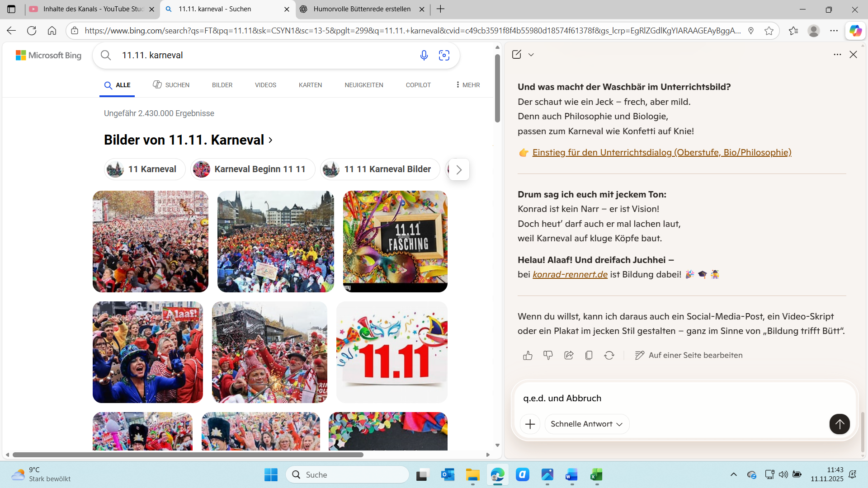Submit message with the send arrow

tap(839, 424)
